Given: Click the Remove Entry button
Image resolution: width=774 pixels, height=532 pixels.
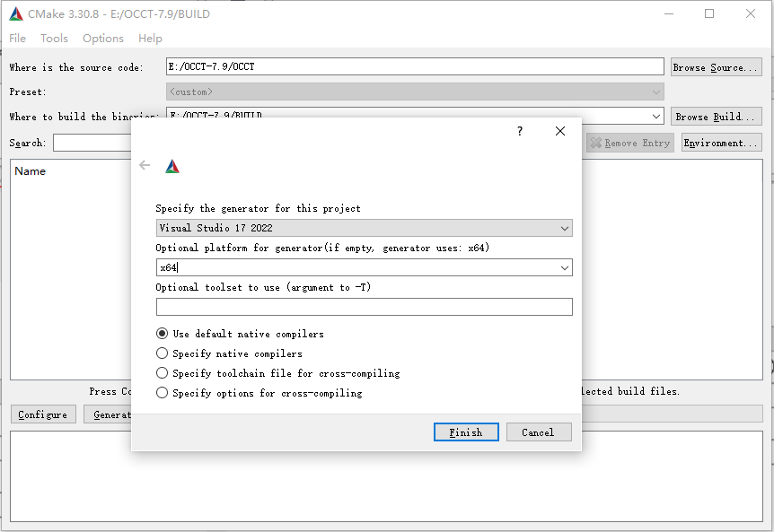Looking at the screenshot, I should point(630,143).
